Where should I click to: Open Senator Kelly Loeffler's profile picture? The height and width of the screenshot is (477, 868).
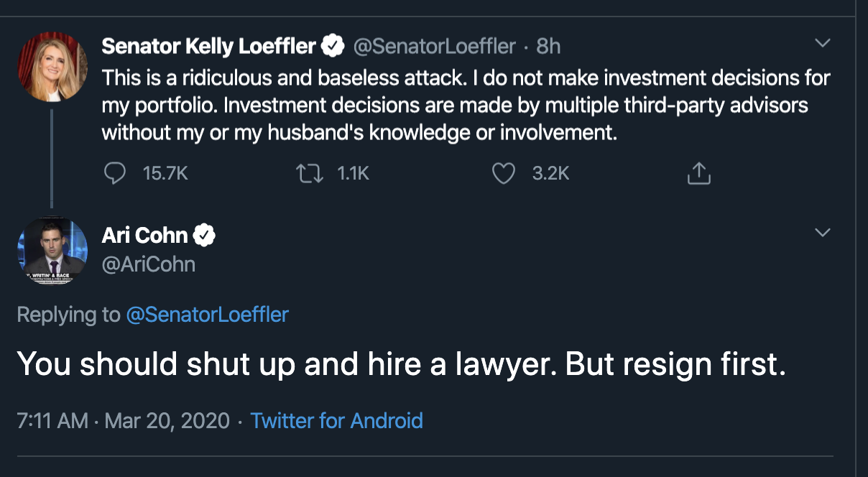pyautogui.click(x=52, y=66)
